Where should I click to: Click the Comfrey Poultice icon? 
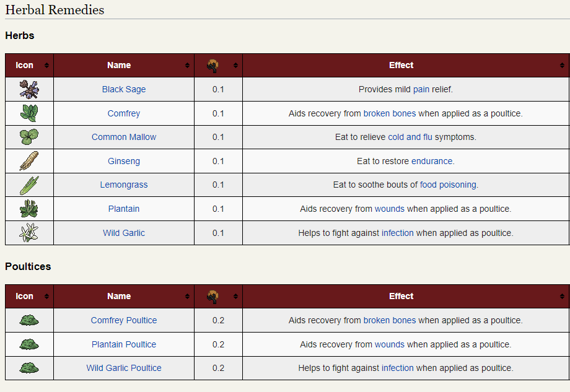click(x=29, y=320)
